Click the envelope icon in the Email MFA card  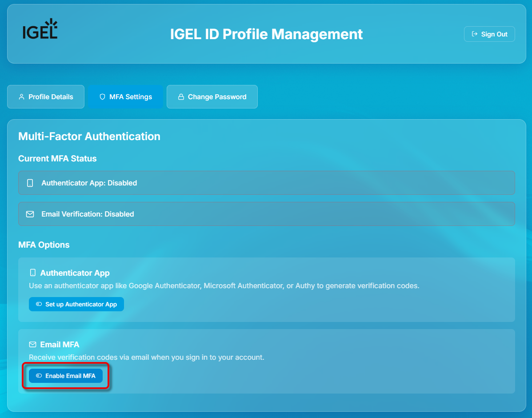click(x=32, y=344)
